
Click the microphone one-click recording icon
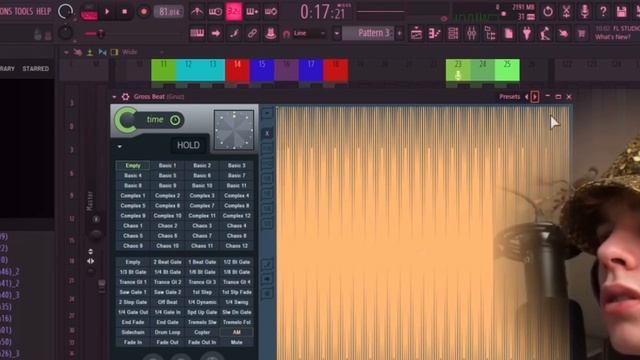coord(584,11)
